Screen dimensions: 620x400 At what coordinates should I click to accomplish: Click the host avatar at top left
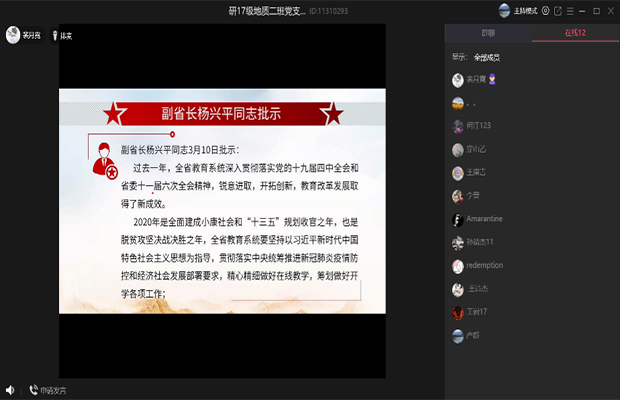(13, 35)
